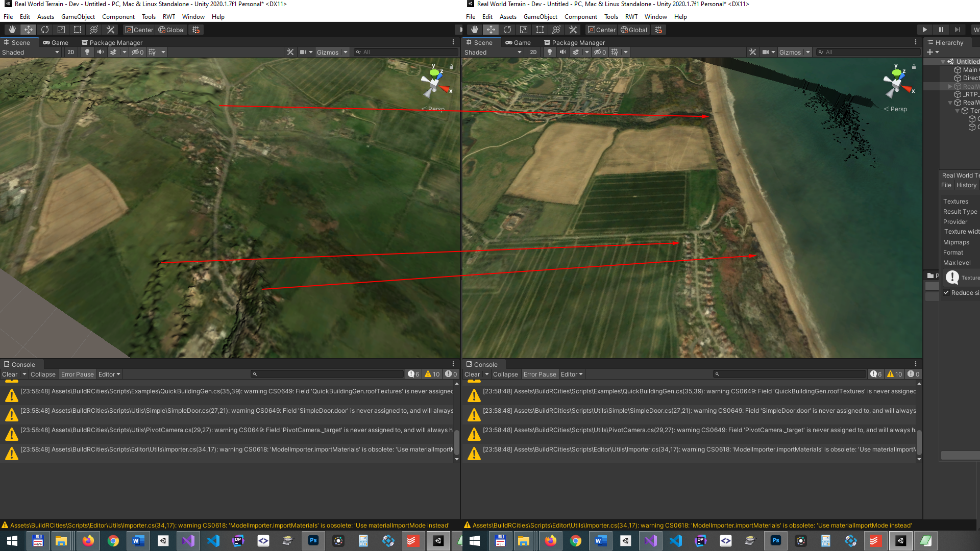Toggle the Reduce size checkbox in RWT panel
Image resolution: width=980 pixels, height=551 pixels.
click(x=946, y=292)
